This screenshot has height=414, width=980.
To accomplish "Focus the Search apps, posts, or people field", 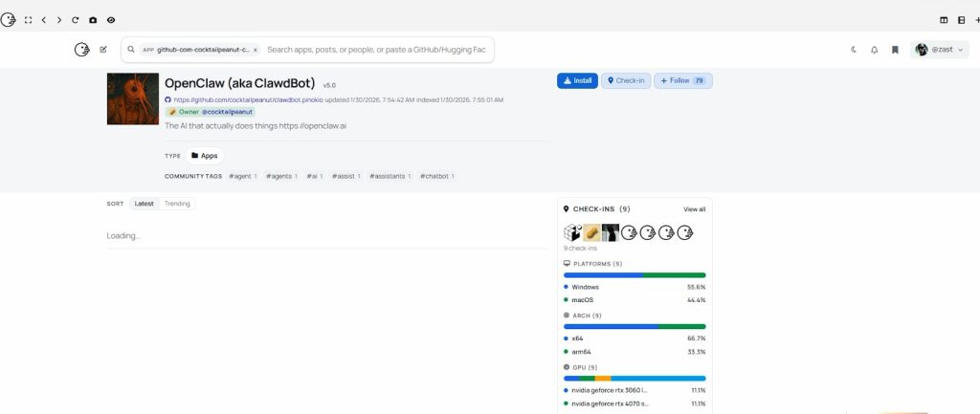I will coord(376,50).
